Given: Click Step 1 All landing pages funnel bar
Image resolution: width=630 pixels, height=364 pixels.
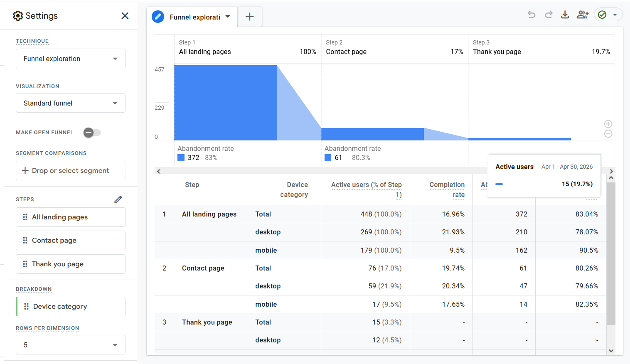Looking at the screenshot, I should pyautogui.click(x=226, y=103).
